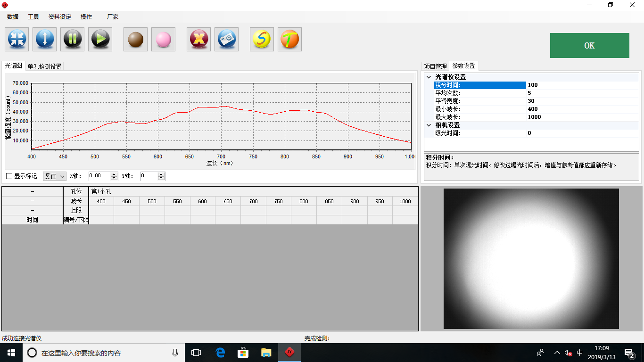
Task: Click the pink sphere toolbar icon
Action: click(163, 39)
